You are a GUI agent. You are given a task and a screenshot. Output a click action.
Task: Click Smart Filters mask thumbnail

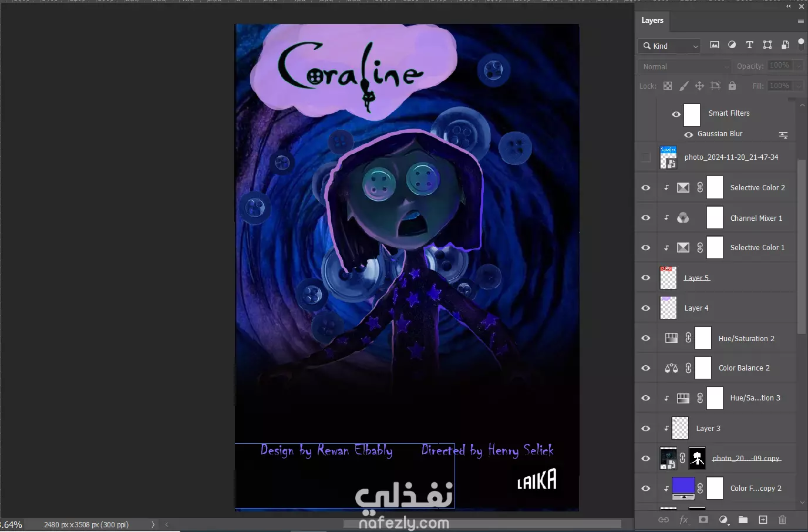pos(692,115)
